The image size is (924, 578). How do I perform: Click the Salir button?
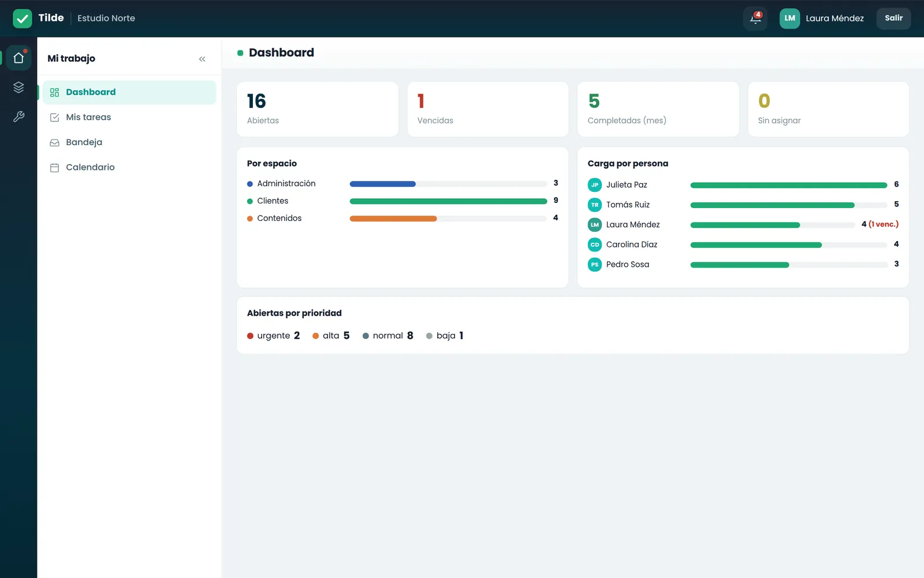[893, 18]
